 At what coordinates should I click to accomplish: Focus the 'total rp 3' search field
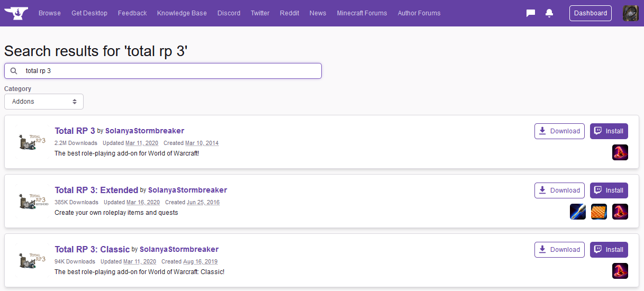[x=163, y=71]
